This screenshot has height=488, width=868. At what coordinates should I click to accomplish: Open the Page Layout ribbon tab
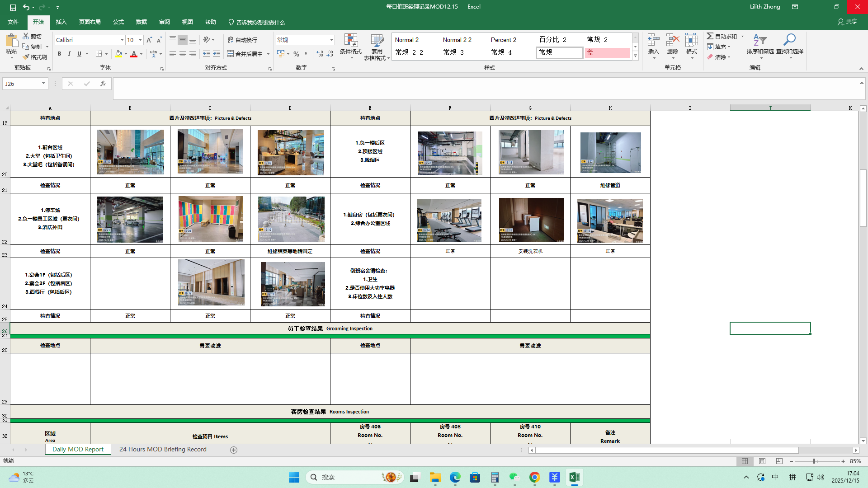click(90, 22)
